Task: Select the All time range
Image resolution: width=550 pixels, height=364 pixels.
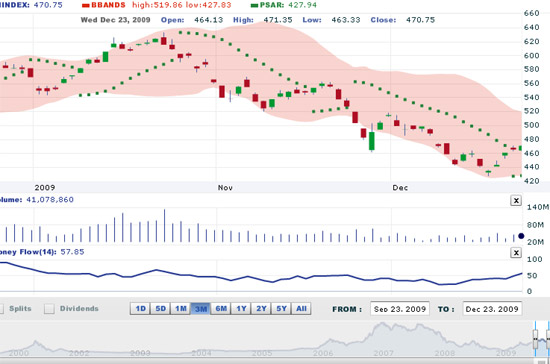Action: [x=301, y=309]
